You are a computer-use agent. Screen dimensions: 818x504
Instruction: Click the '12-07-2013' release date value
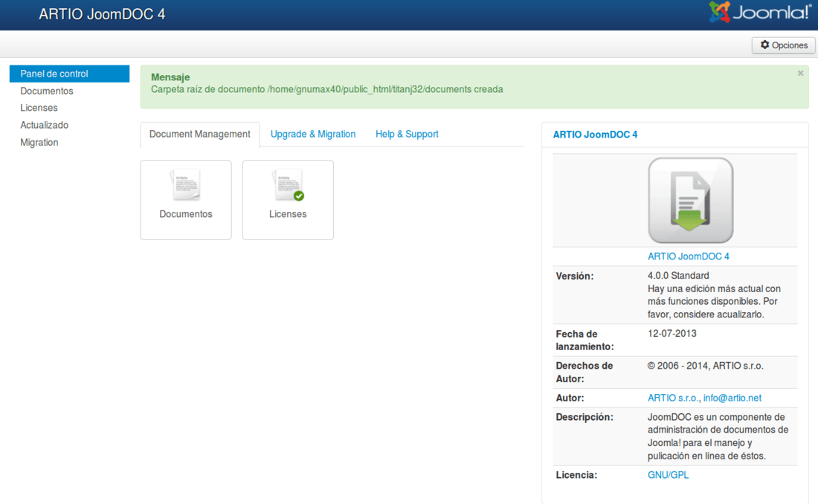[672, 333]
